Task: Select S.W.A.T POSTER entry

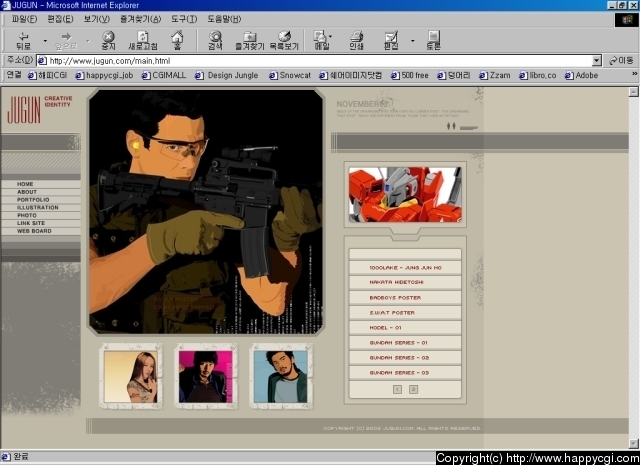Action: click(405, 313)
